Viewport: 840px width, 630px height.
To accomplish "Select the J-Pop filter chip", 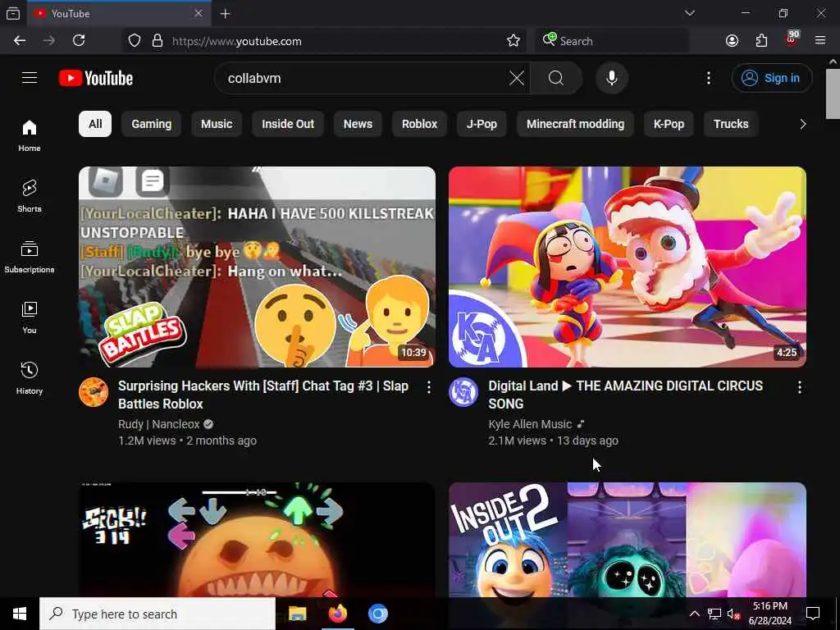I will 482,125.
